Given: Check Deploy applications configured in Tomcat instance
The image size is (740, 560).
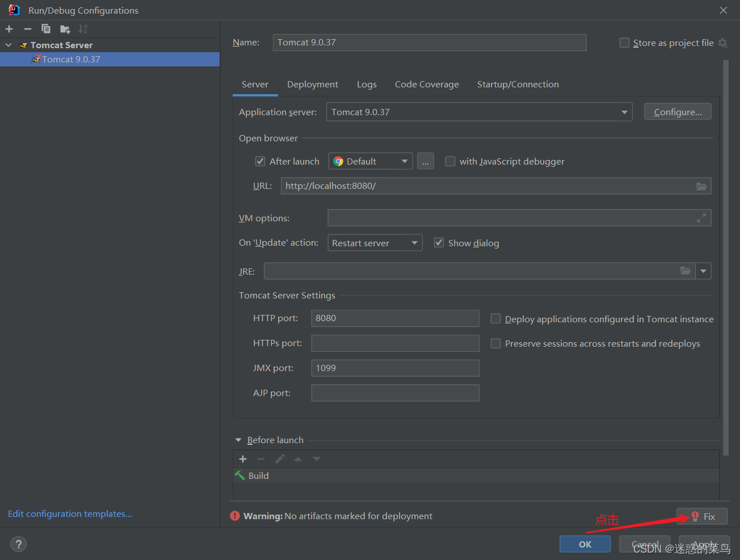Looking at the screenshot, I should point(495,319).
